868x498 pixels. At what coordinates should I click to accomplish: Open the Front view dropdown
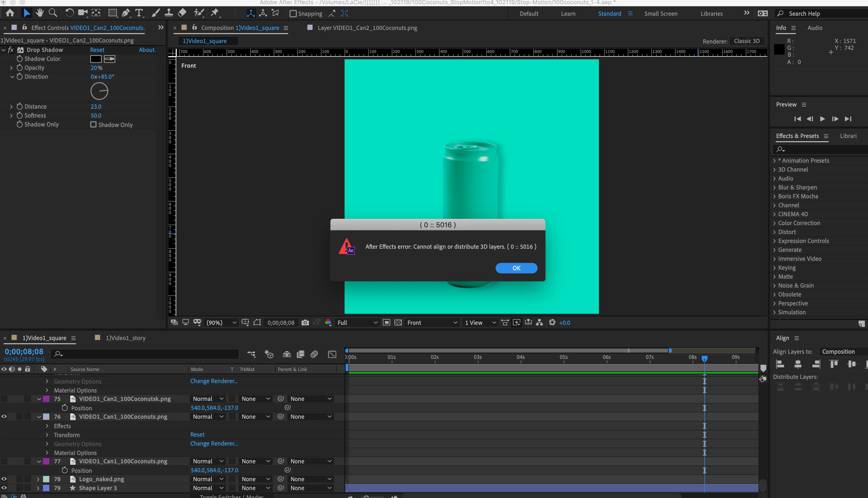(x=432, y=322)
